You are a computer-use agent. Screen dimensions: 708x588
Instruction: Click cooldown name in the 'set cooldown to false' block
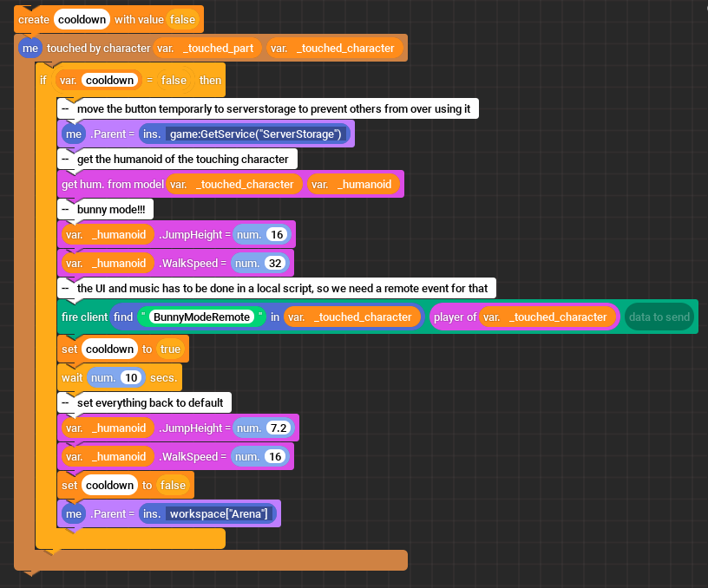pyautogui.click(x=109, y=485)
